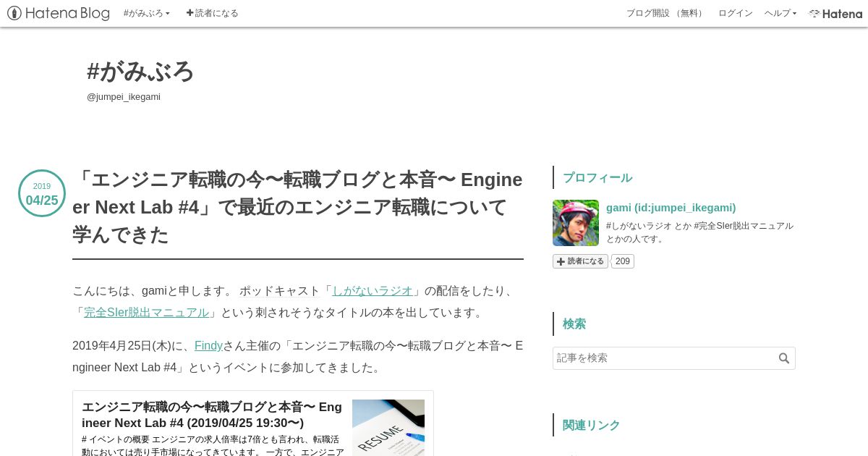
Task: Open the 209 subscriber count badge
Action: 623,261
